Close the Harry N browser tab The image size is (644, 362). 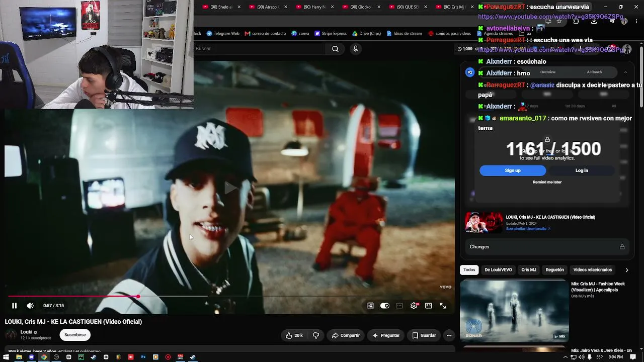point(333,7)
